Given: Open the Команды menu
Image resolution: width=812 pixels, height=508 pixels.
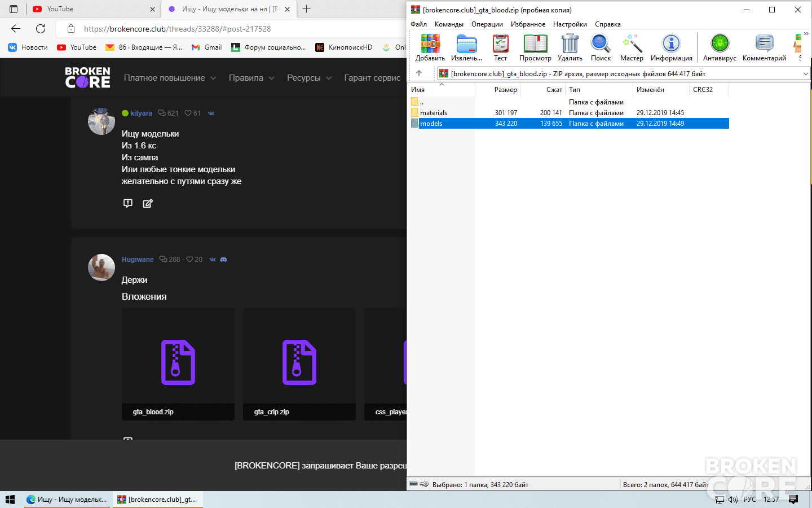Looking at the screenshot, I should pos(449,24).
